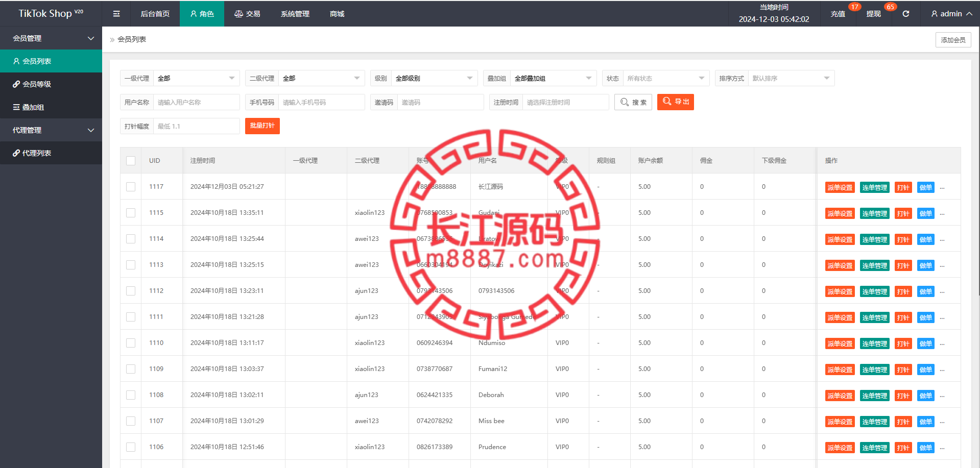Screen dimensions: 980x468
Task: Open more options ellipsis for UID 1108
Action: pos(942,396)
